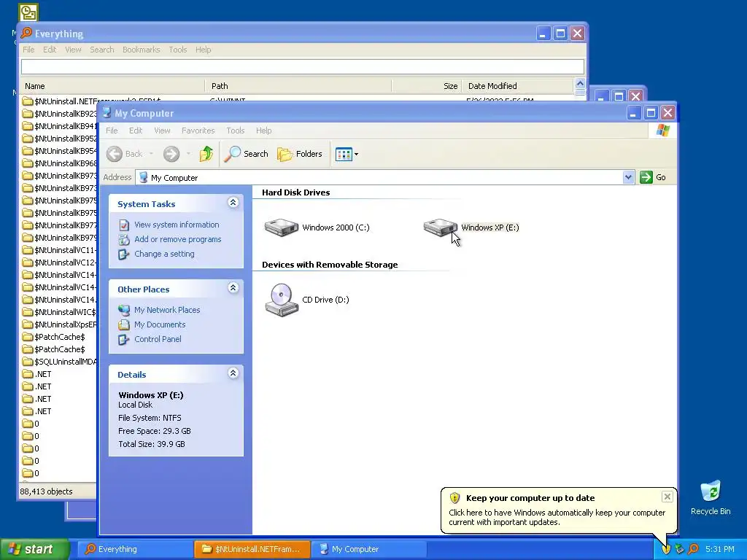Open the Windows 2000 (C:) drive icon
The image size is (747, 560).
[282, 227]
